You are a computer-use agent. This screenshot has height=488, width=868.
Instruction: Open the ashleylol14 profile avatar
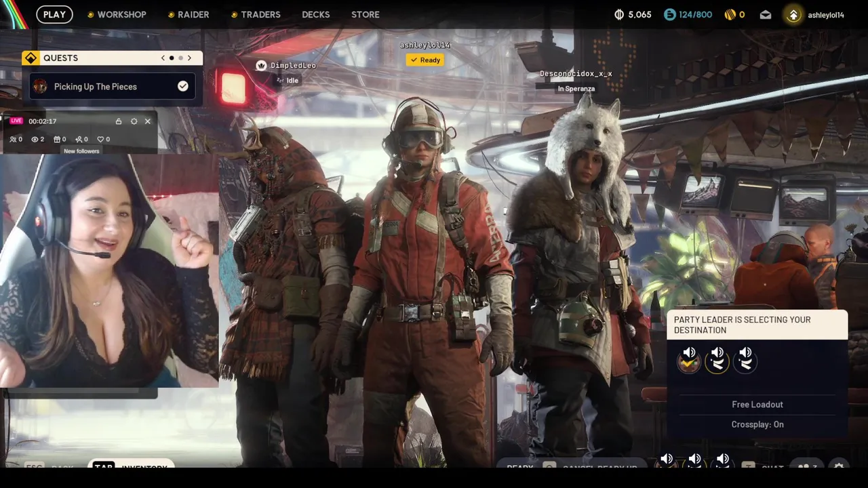(793, 14)
